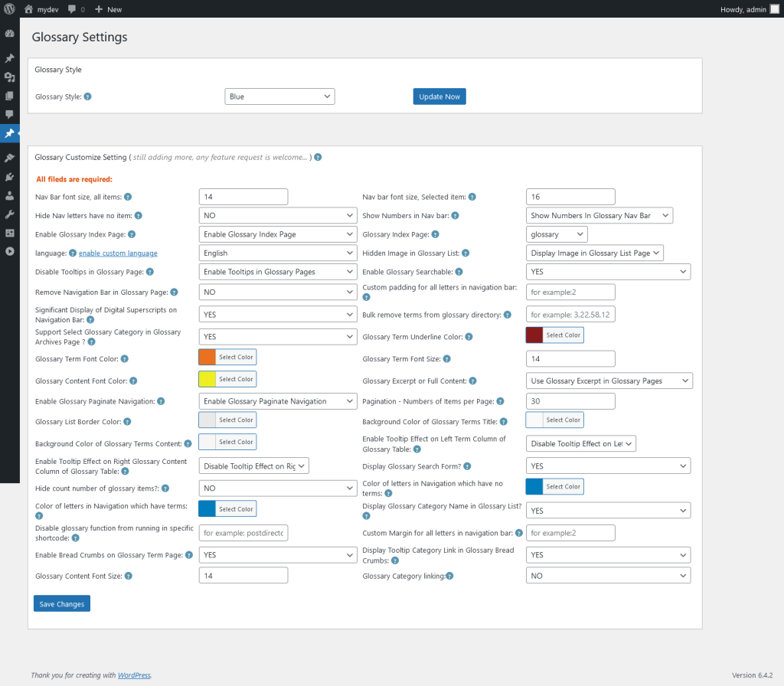The height and width of the screenshot is (686, 784).
Task: Open Enable Glossary Index Page dropdown
Action: (x=278, y=234)
